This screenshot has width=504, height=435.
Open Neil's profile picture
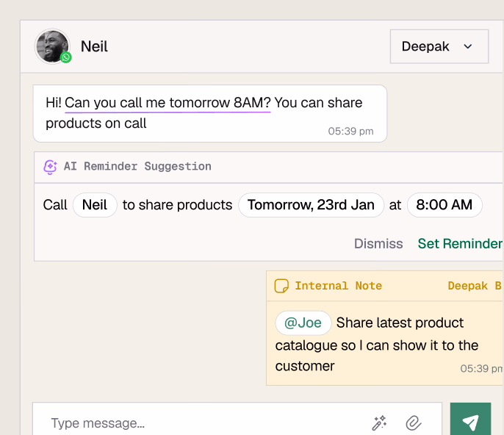pos(52,46)
